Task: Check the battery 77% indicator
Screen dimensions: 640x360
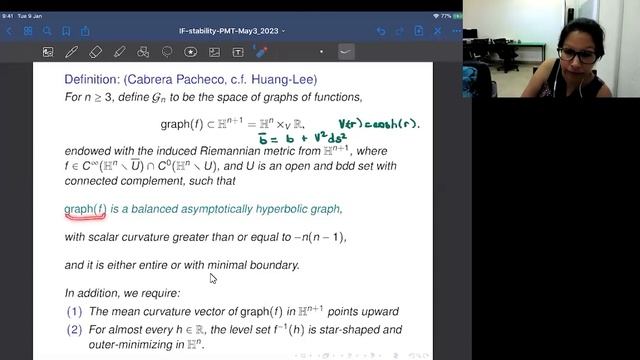Action: click(x=451, y=16)
